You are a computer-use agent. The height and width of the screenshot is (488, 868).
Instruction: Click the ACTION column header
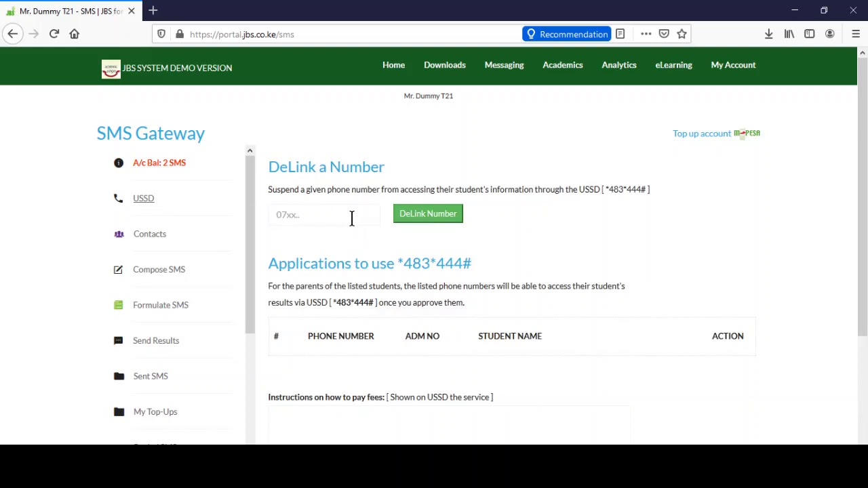[728, 336]
